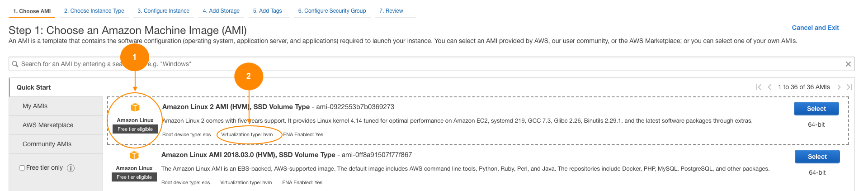Click the Amazon Linux 2 AMI orange box icon
Screen dimensions: 868x191
click(135, 107)
